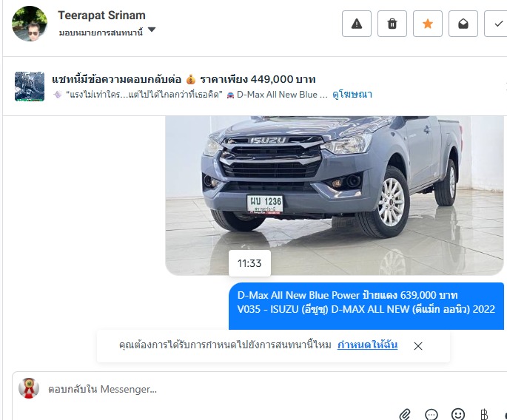Click the กำหนดให้ฉัน assign to me link

[367, 345]
